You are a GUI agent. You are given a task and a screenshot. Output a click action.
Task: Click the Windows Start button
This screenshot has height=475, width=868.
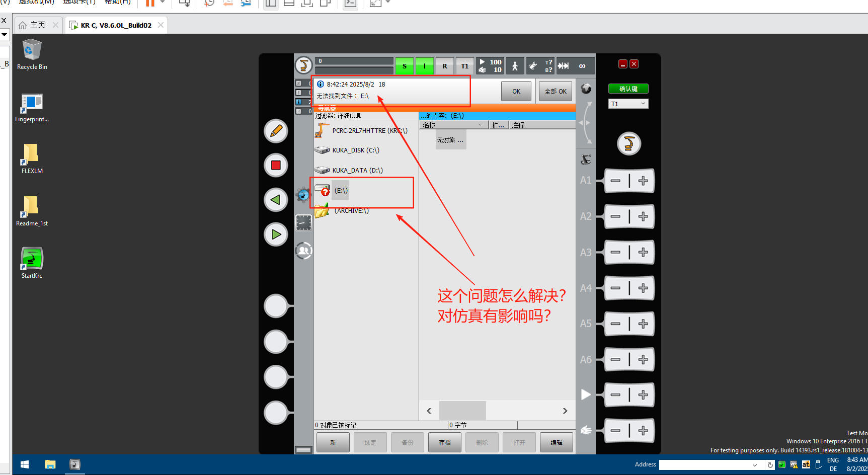pyautogui.click(x=25, y=464)
